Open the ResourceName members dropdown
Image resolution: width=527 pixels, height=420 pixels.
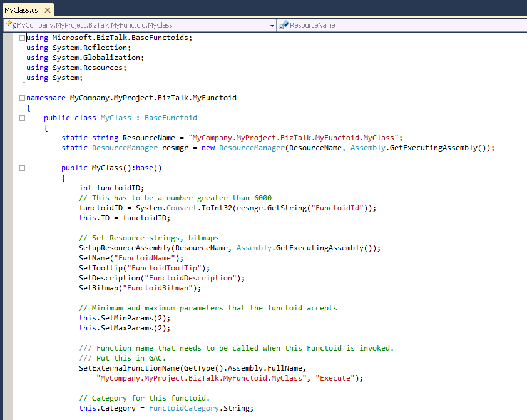[x=401, y=26]
